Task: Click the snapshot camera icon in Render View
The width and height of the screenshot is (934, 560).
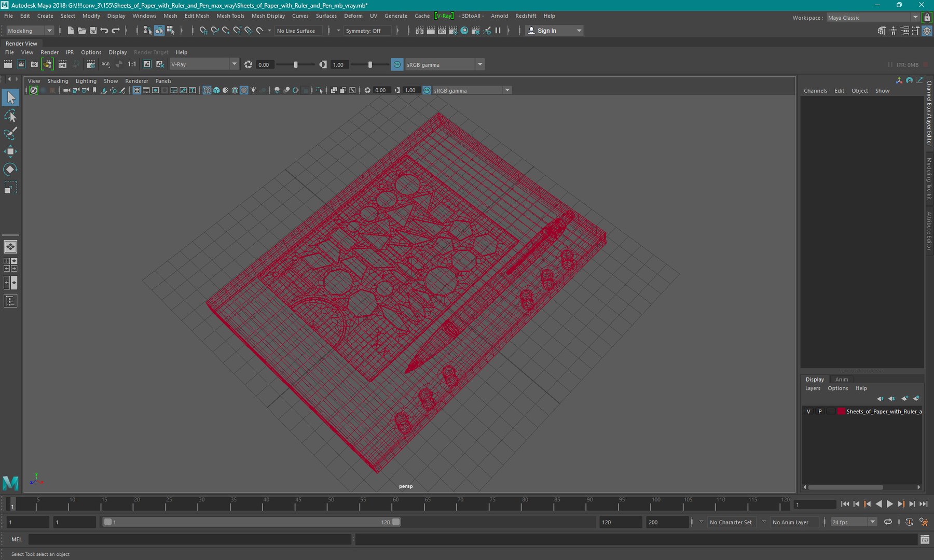Action: click(x=34, y=64)
